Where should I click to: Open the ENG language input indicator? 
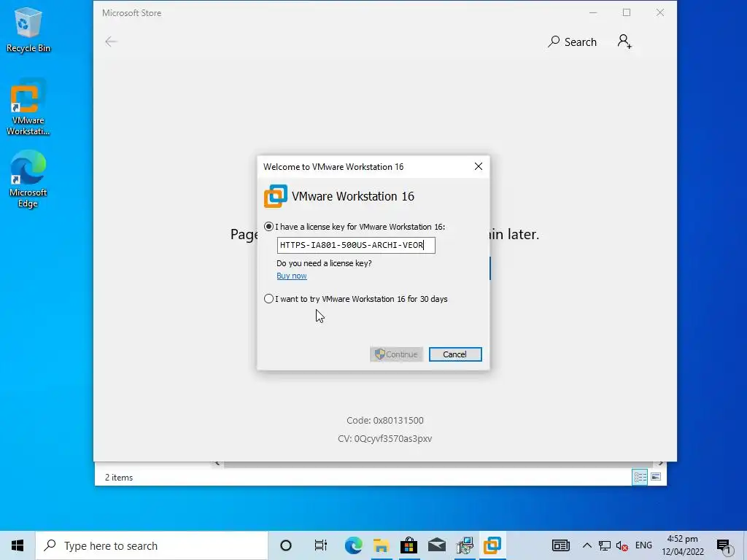[643, 545]
